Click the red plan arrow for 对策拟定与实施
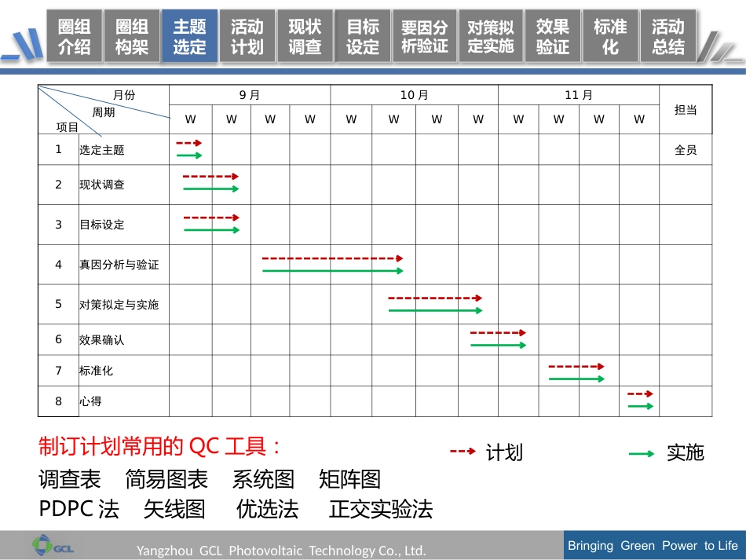Screen dimensions: 746x560 435,298
